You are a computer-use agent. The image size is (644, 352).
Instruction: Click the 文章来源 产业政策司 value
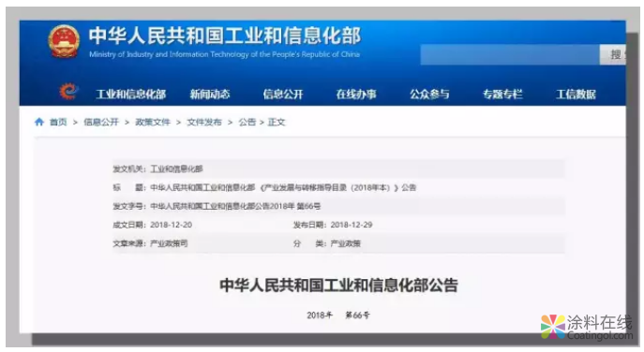(x=169, y=243)
